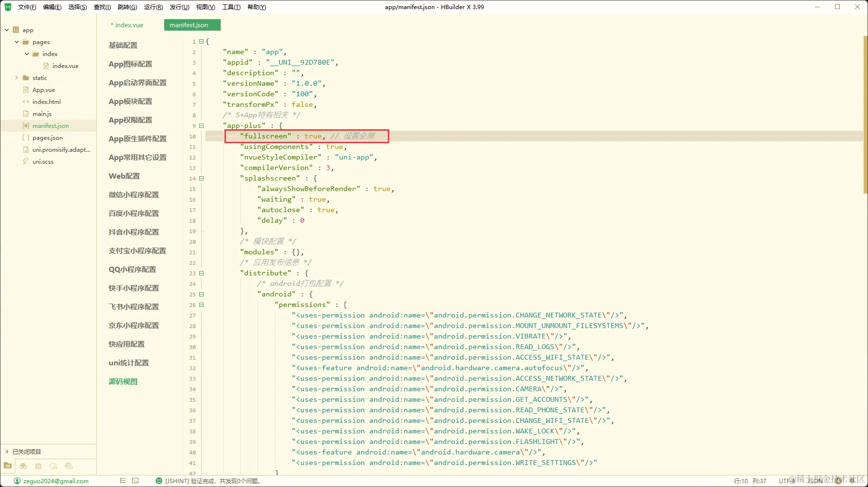The height and width of the screenshot is (487, 868).
Task: Open 基础配置 settings section
Action: [x=123, y=45]
